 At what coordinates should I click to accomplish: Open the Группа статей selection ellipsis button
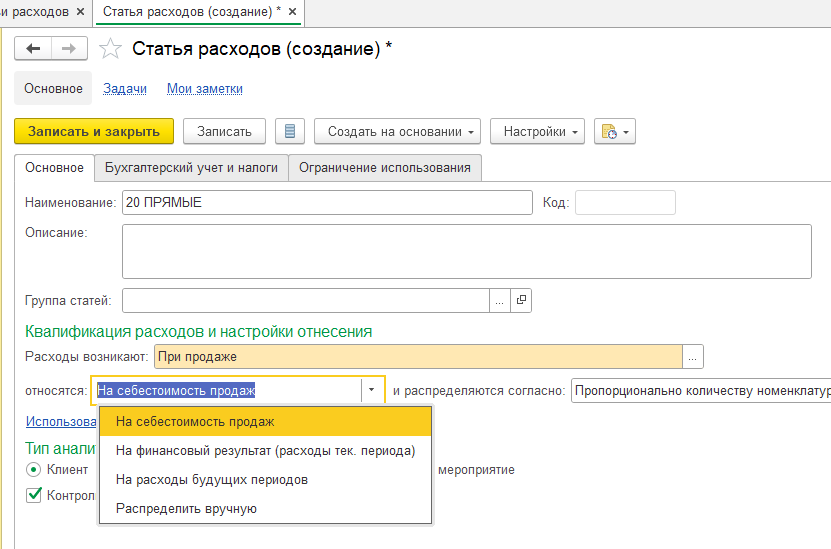499,300
